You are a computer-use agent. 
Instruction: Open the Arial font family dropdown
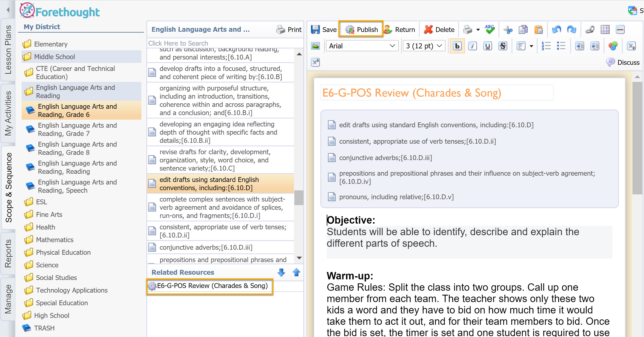362,46
